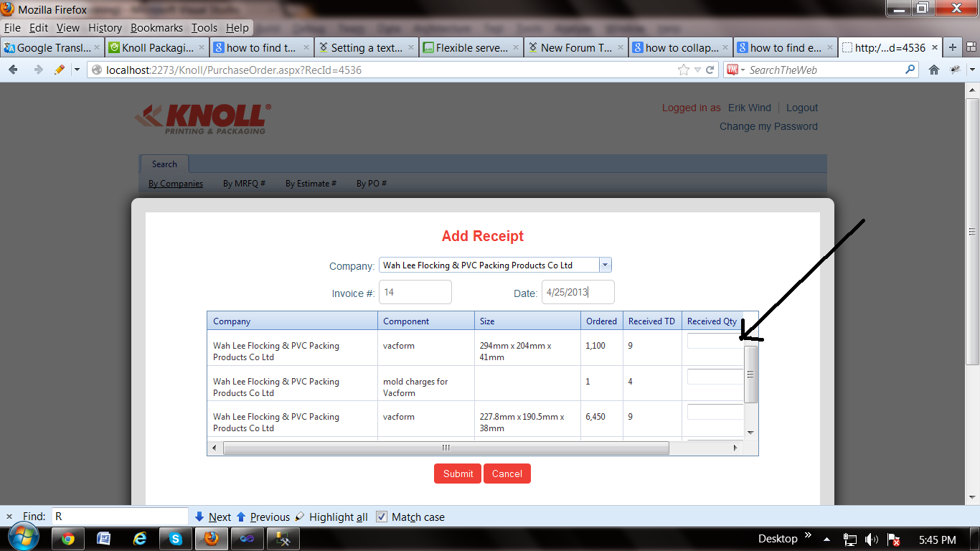Find next match with the Next arrow

click(212, 517)
